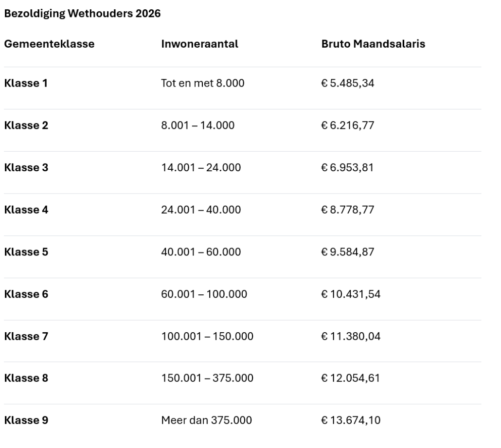This screenshot has height=448, width=501.
Task: Click the Klasse 1 row label
Action: tap(26, 83)
